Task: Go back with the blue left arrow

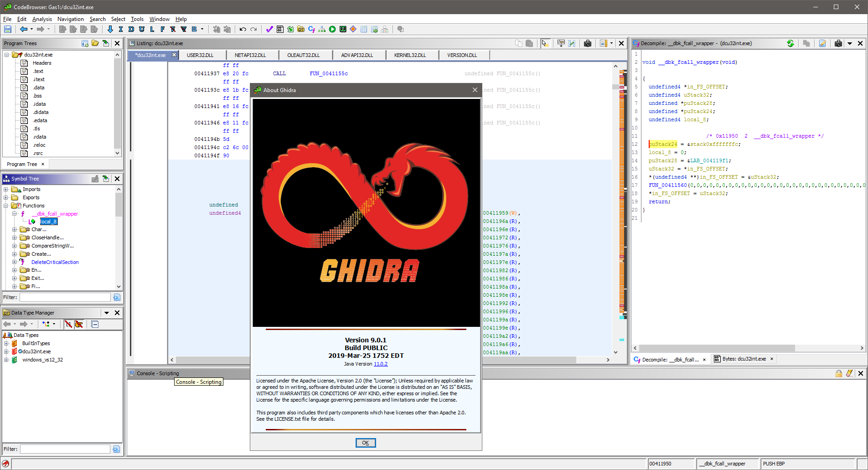Action: pos(24,29)
